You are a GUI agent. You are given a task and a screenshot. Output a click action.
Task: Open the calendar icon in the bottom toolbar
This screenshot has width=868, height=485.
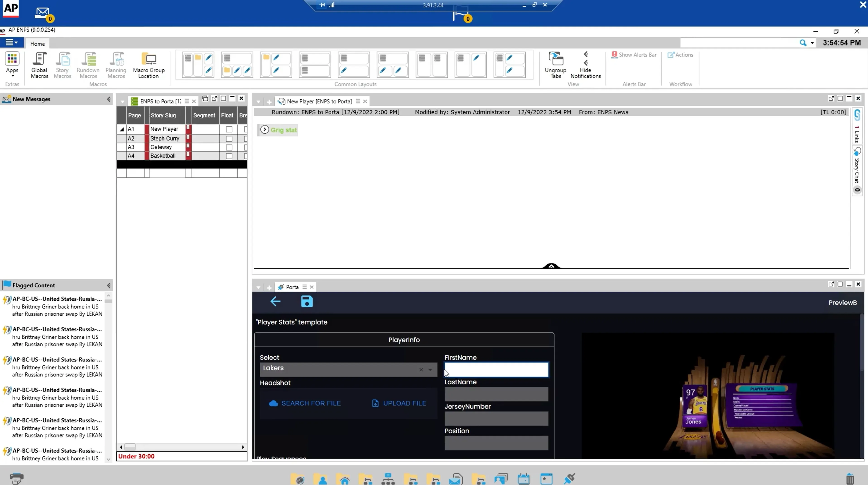[523, 479]
